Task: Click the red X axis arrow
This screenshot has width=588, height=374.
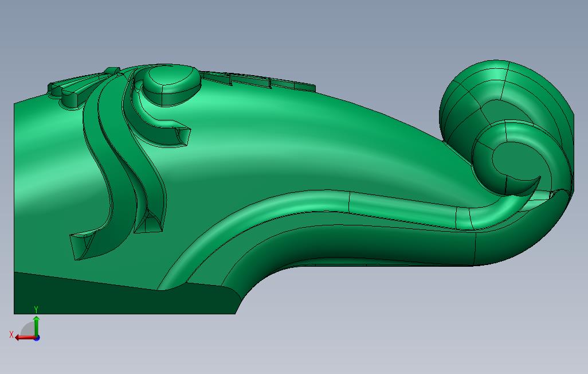Action: pos(25,338)
